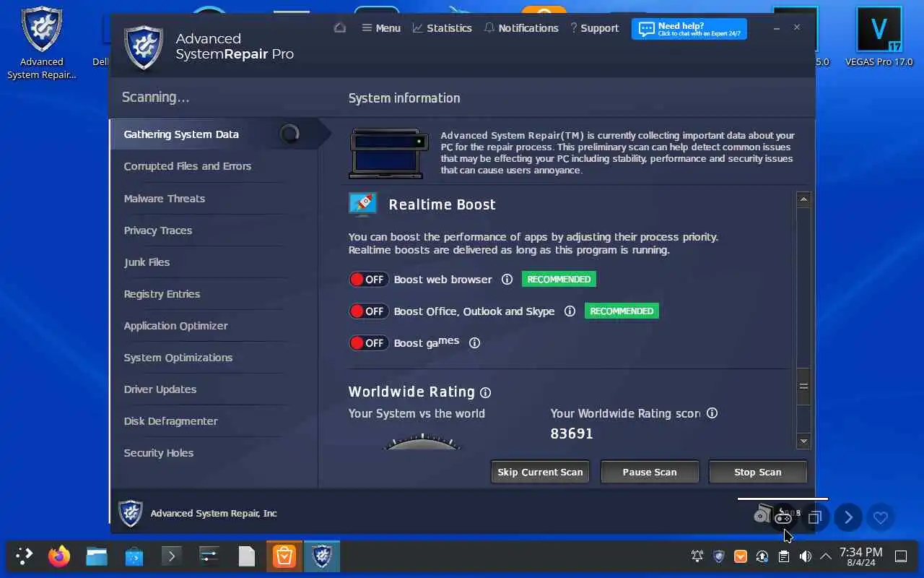Click info icon next to Worldwide Rating heading
924x578 pixels.
coord(485,393)
